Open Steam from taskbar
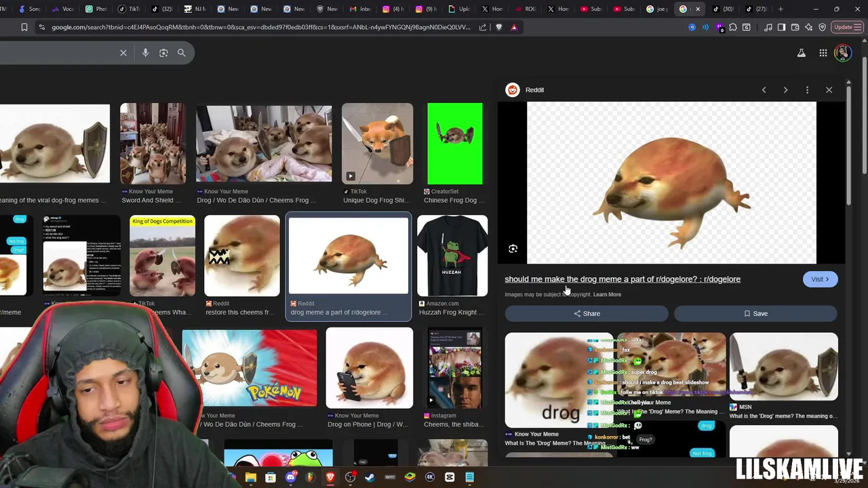Viewport: 868px width, 488px height. pyautogui.click(x=370, y=477)
